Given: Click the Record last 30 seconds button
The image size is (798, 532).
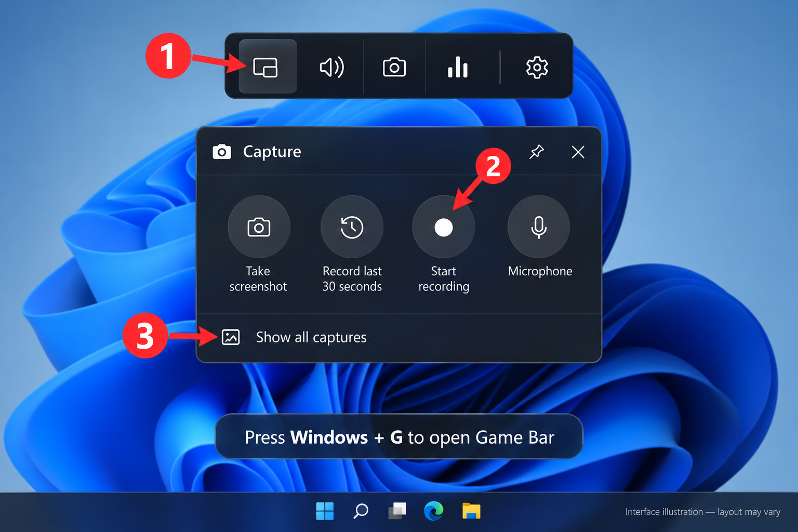Looking at the screenshot, I should point(352,227).
